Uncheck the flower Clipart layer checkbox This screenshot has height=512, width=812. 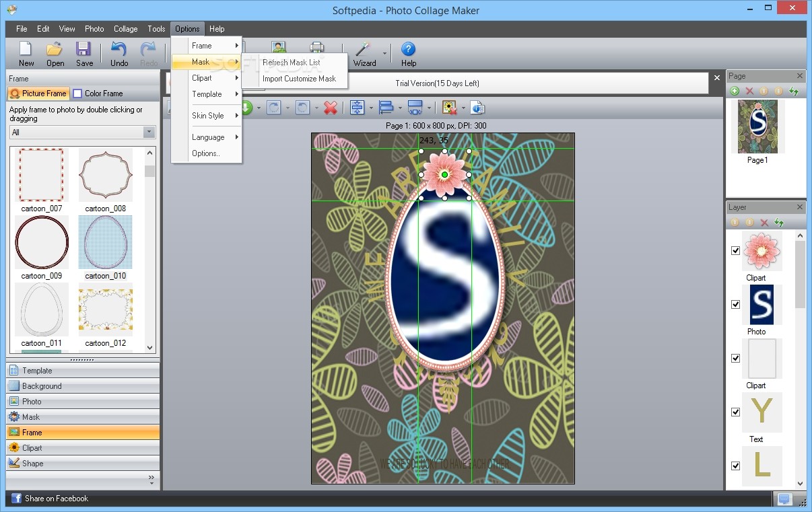point(735,250)
